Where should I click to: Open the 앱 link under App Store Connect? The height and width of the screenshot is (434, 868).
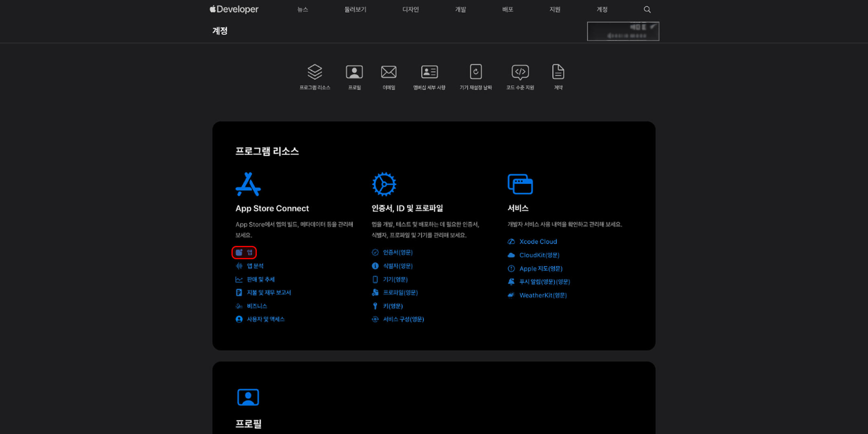coord(244,252)
